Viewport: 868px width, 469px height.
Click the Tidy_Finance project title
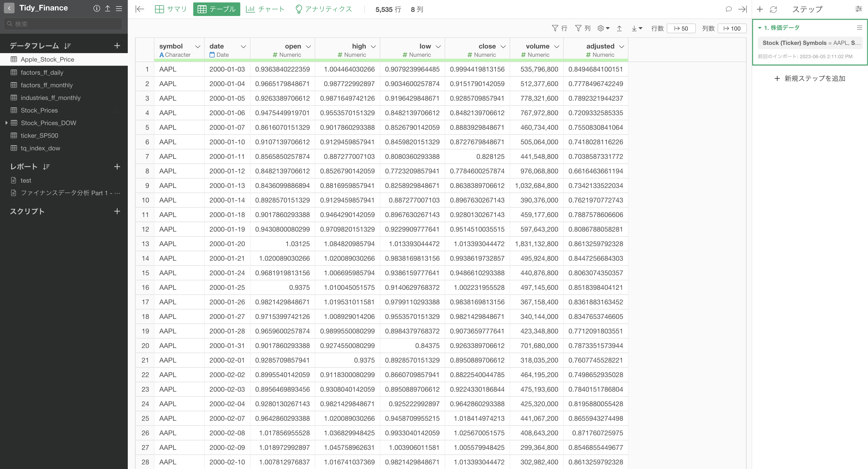tap(43, 8)
